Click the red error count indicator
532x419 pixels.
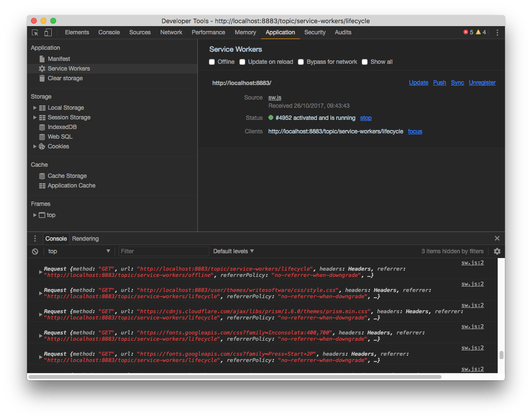[x=468, y=32]
